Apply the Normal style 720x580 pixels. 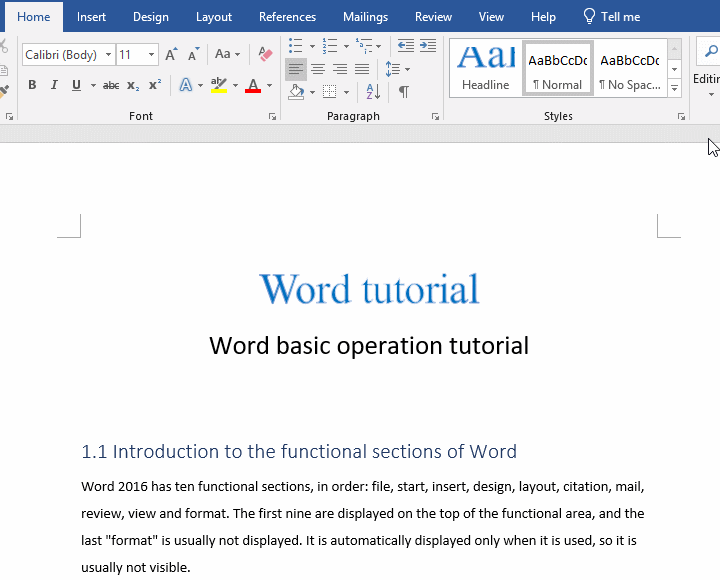pyautogui.click(x=557, y=68)
